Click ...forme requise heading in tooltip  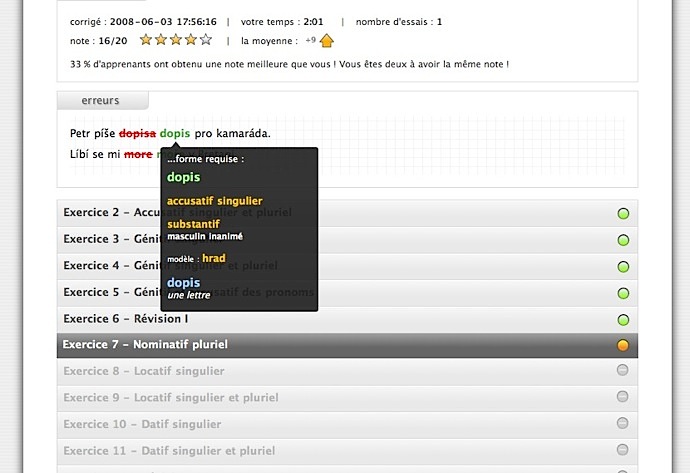pyautogui.click(x=206, y=159)
